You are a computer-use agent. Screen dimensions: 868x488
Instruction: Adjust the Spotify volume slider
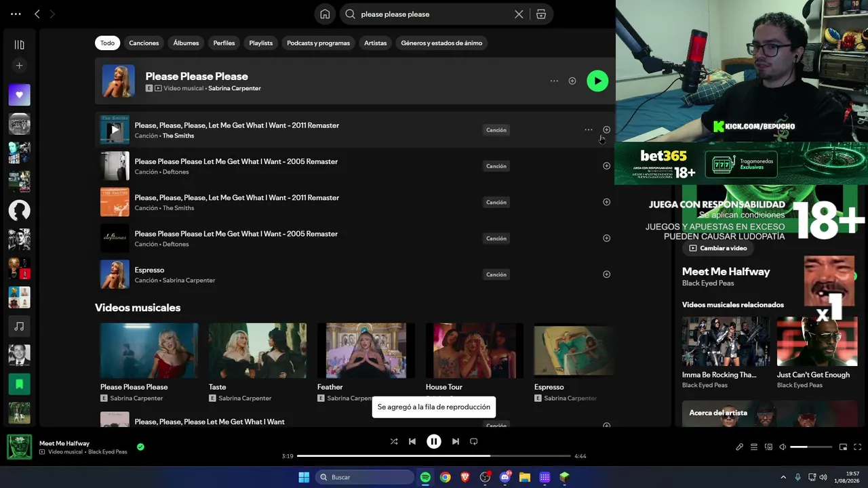click(811, 447)
